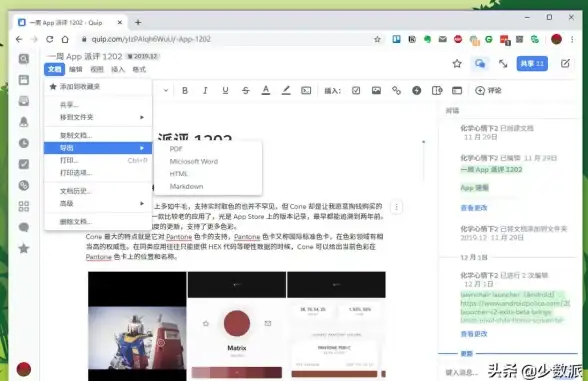Choose 复制文档... menu entry
Screen dimensions: 588x381
tap(98, 135)
